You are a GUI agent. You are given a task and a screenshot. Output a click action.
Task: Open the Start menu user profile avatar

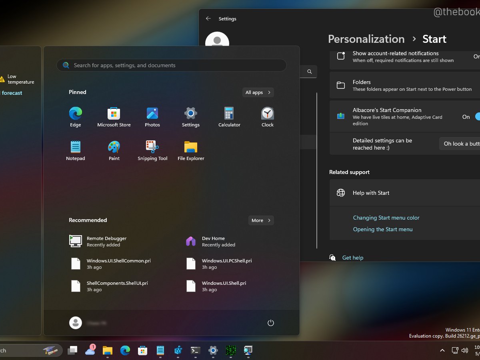point(75,323)
